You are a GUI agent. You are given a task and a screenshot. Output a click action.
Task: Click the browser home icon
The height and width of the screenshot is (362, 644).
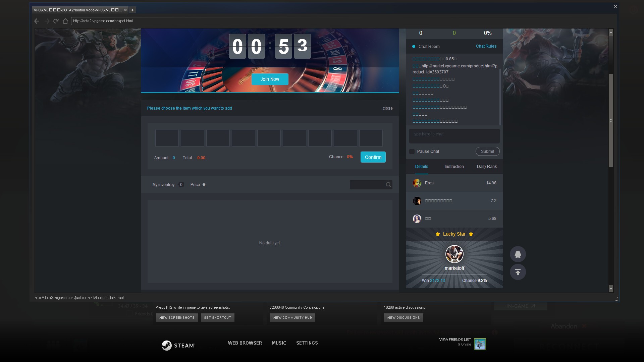click(65, 21)
